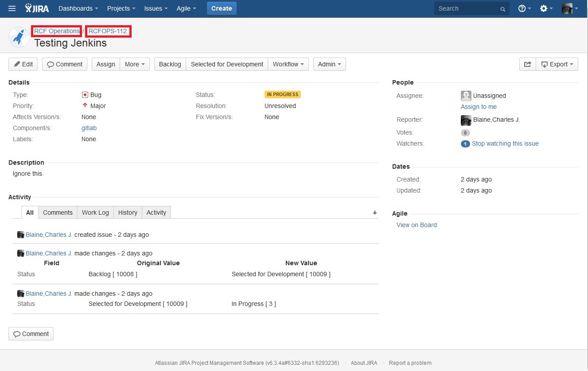Click the rocket project avatar
The width and height of the screenshot is (588, 371).
coord(19,37)
